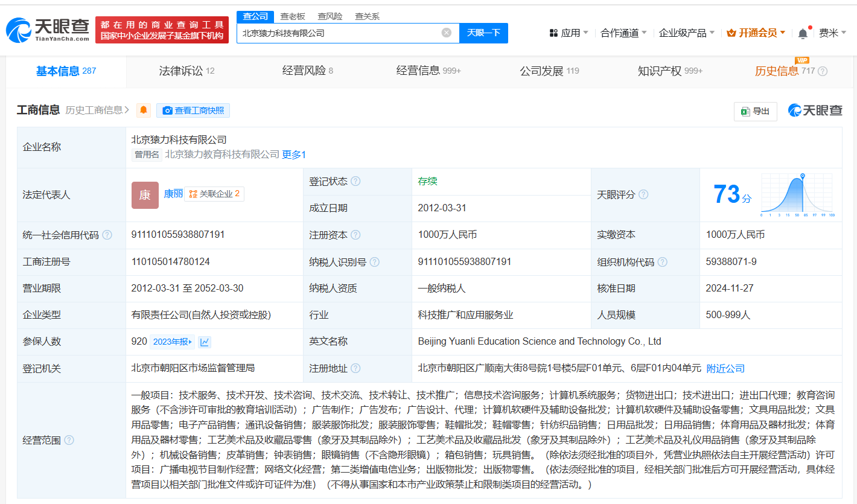Viewport: 857px width, 504px height.
Task: Click help icon next to 统一社会信用代码
Action: tap(107, 235)
